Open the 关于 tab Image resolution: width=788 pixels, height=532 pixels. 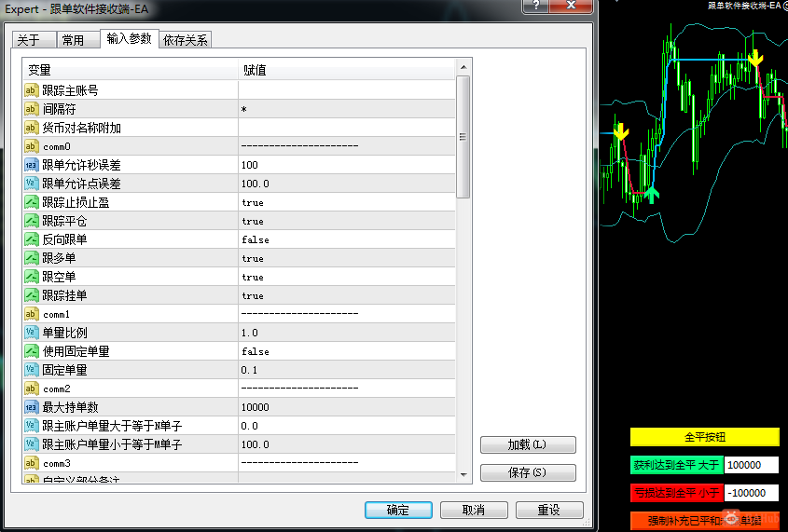(x=34, y=40)
